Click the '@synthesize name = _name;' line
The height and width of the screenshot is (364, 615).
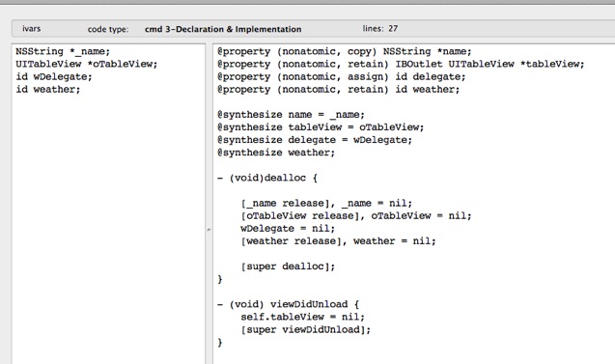pos(291,115)
